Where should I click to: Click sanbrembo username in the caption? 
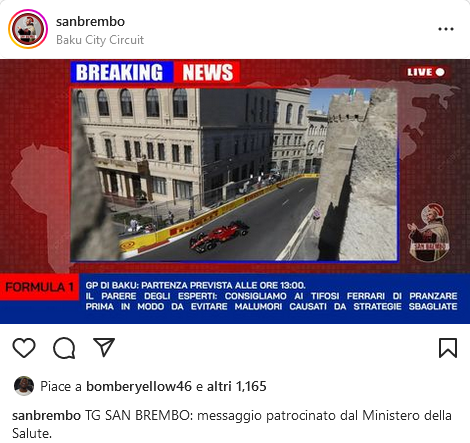(46, 416)
